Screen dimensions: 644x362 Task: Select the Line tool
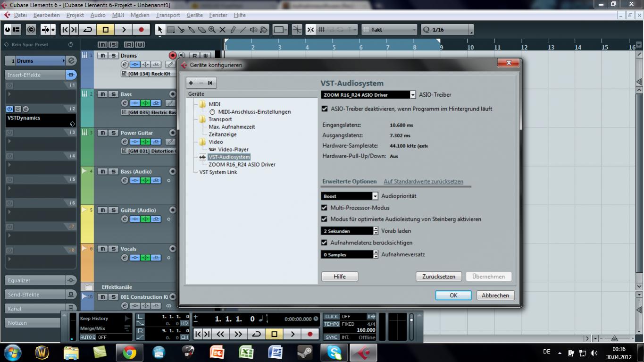(x=243, y=30)
